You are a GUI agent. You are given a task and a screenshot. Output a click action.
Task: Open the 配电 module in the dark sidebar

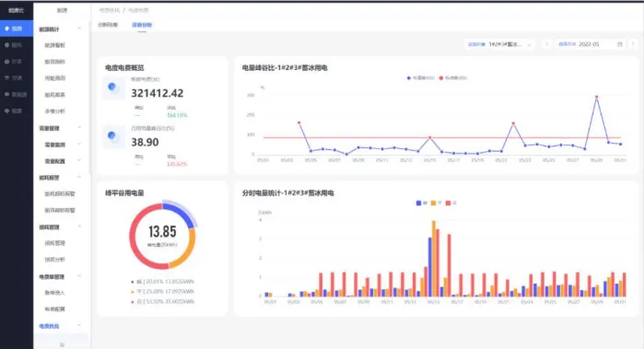click(x=17, y=45)
